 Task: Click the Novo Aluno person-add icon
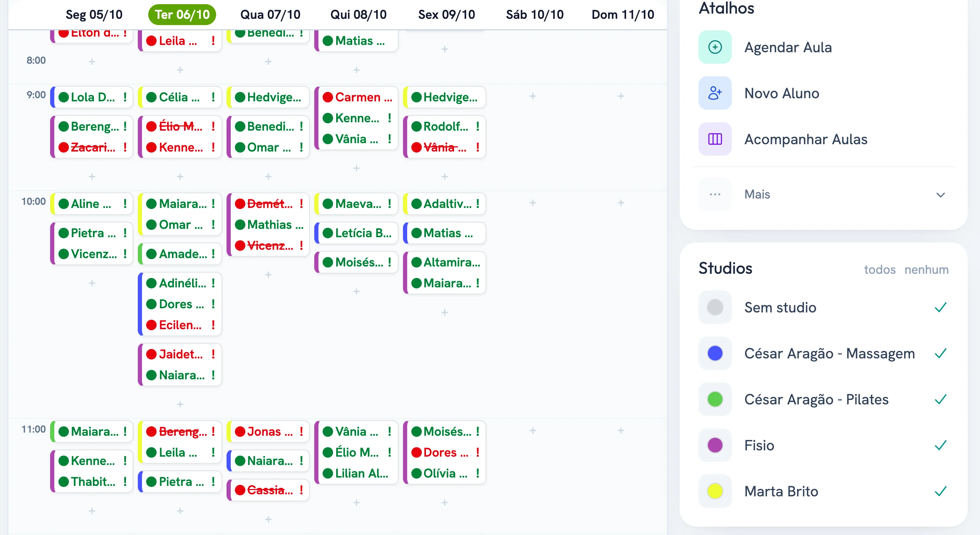click(715, 93)
